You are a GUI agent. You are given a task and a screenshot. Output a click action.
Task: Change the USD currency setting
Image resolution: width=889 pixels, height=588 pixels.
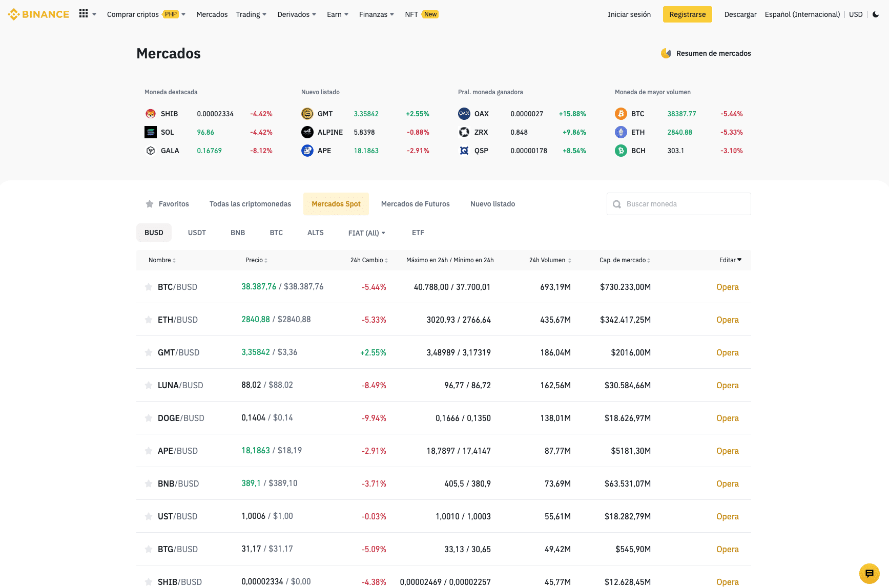coord(856,14)
